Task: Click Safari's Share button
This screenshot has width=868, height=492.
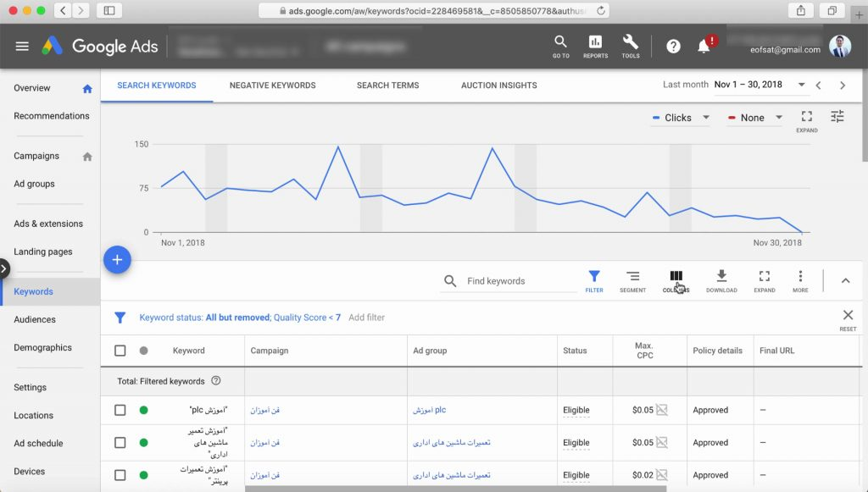Action: click(800, 10)
